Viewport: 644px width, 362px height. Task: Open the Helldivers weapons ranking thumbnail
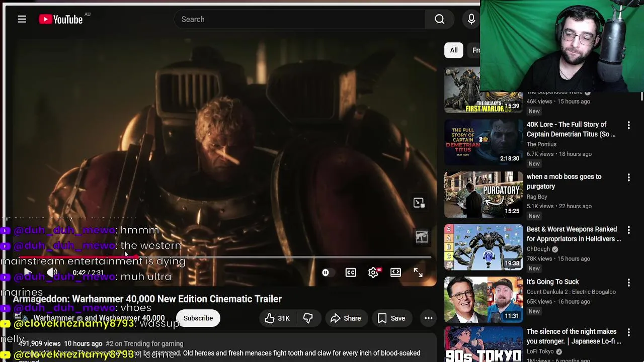click(484, 247)
